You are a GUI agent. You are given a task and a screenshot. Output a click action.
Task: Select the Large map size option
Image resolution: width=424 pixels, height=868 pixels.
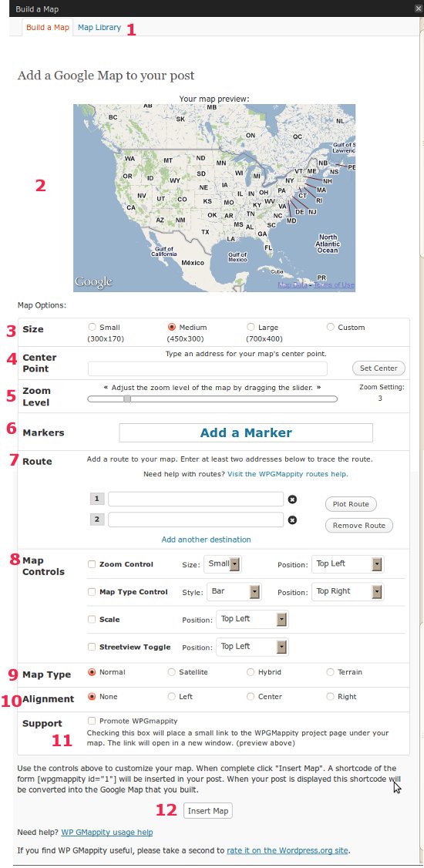tap(251, 327)
